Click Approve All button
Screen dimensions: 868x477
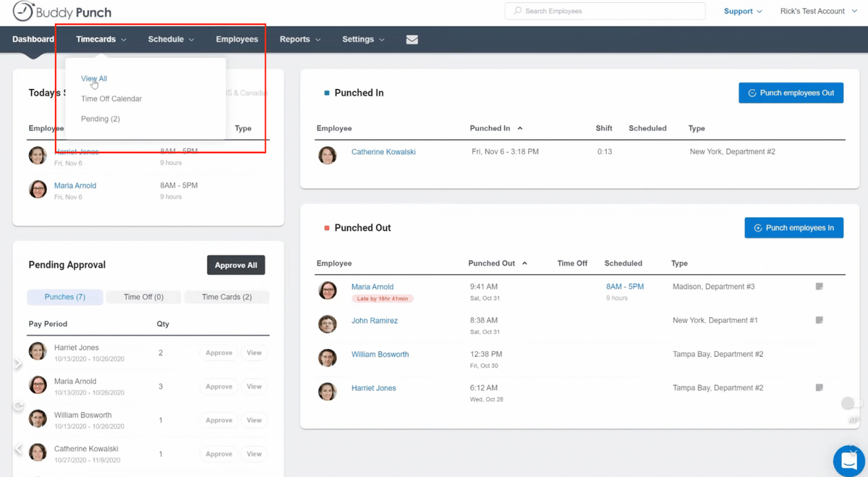pos(236,265)
